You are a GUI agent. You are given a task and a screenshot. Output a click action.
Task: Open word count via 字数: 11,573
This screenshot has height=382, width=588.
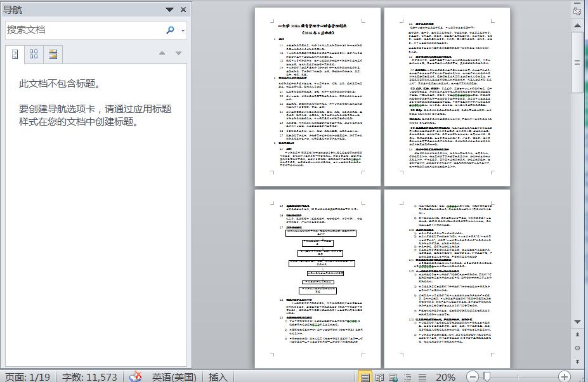pyautogui.click(x=89, y=377)
